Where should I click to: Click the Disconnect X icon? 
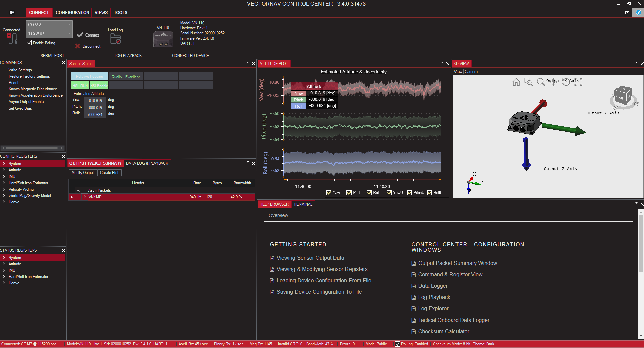click(78, 46)
